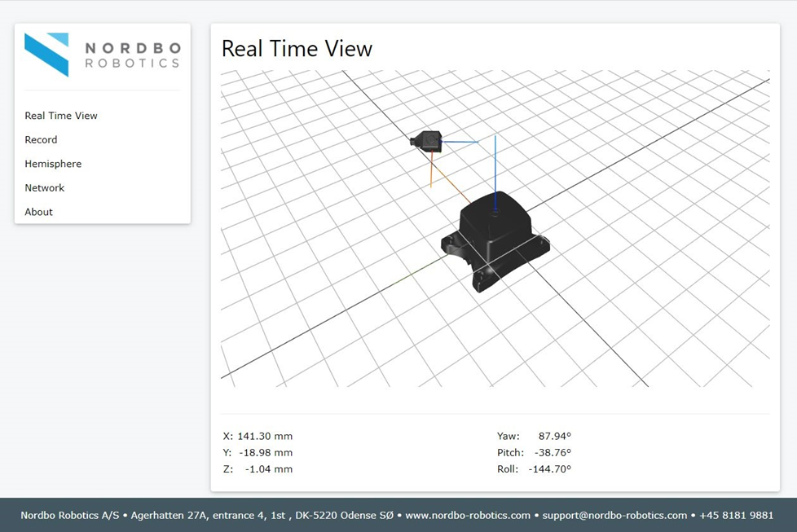Select the Y value -18.98 mm
797x532 pixels.
pos(266,452)
